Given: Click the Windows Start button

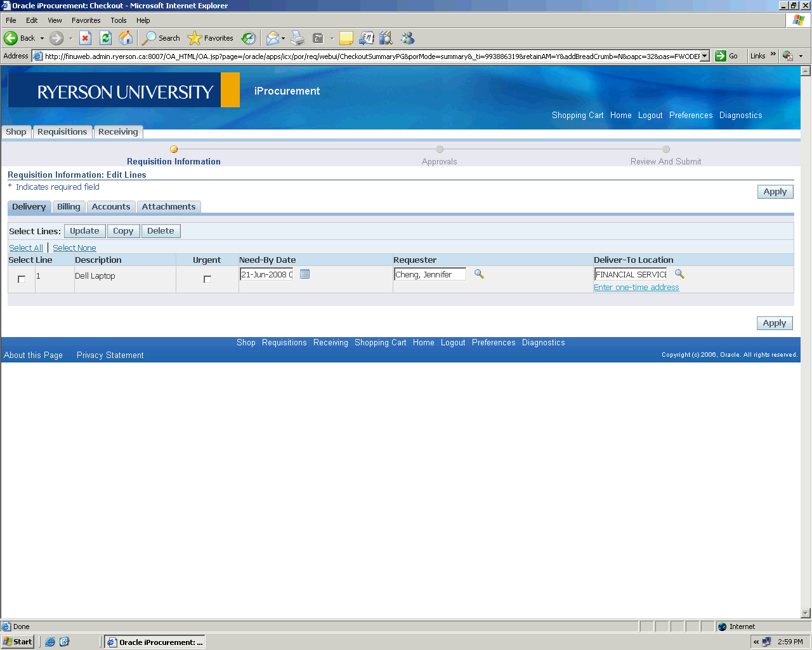Looking at the screenshot, I should 18,642.
